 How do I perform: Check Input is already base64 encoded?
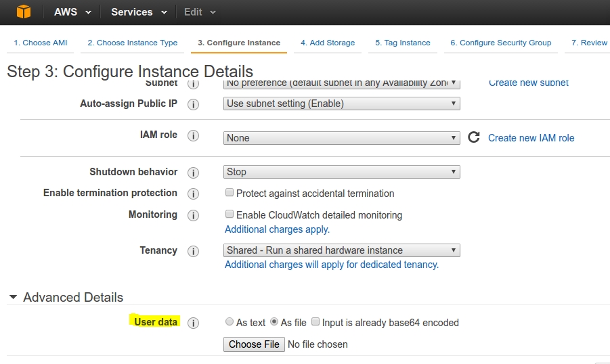[315, 323]
